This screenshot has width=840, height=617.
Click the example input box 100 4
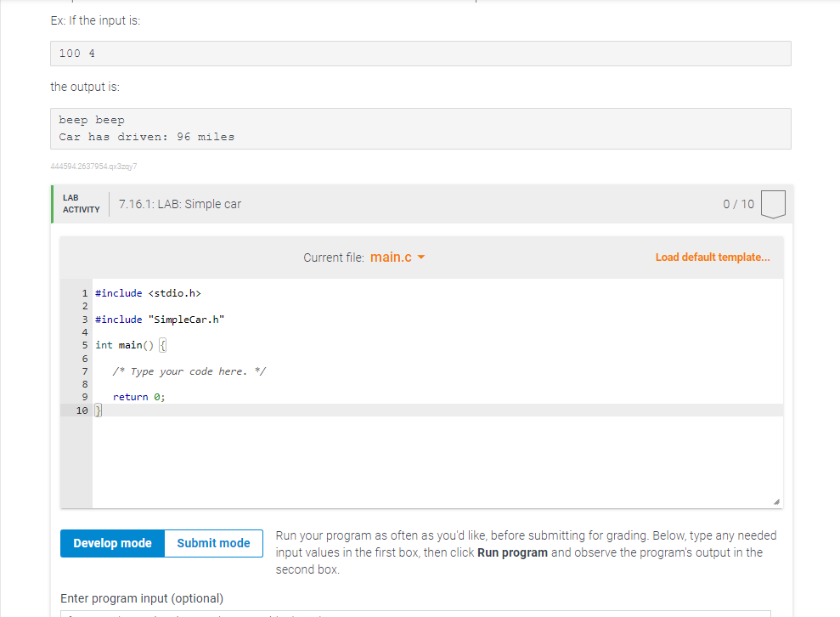(420, 54)
